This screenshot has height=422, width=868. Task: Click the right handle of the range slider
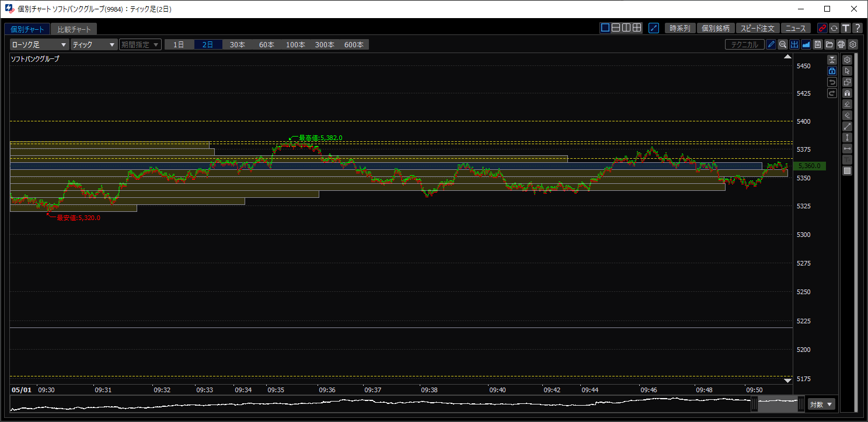(801, 403)
